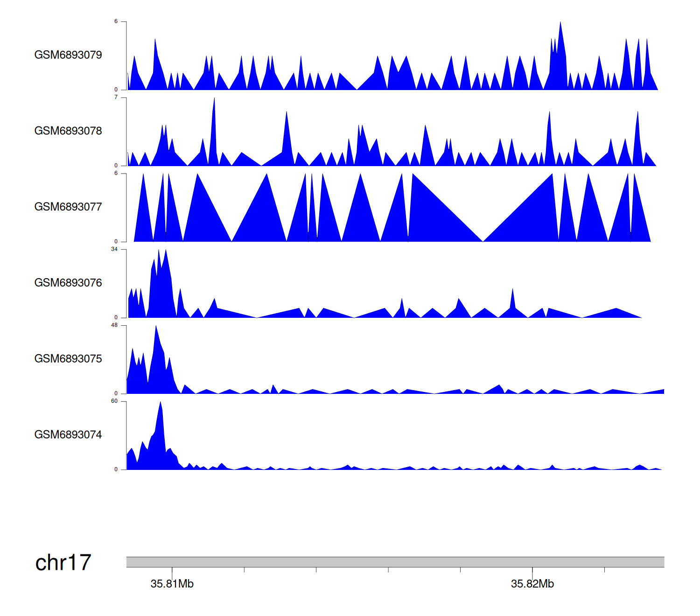Click the 35.82Mb axis label
700x616 pixels.
(532, 584)
